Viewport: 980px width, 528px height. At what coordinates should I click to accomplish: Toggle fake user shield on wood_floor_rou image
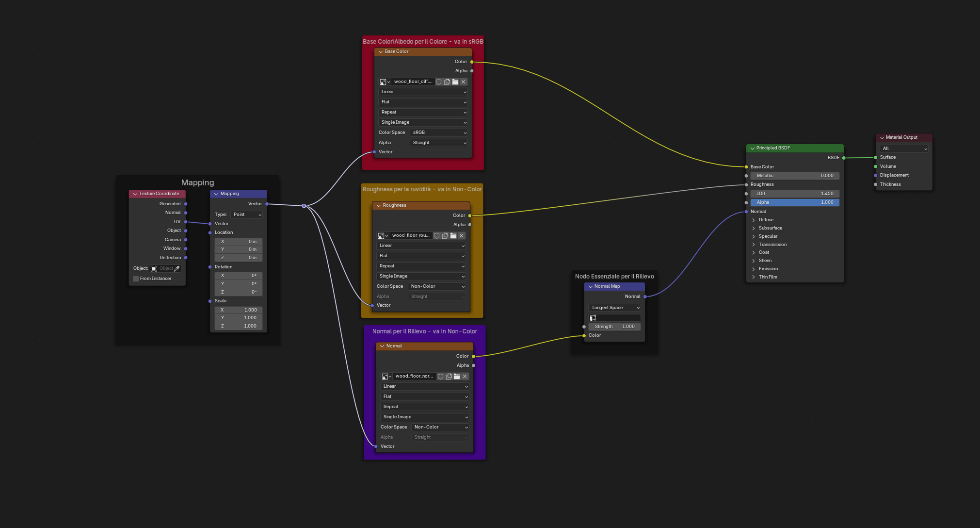click(x=436, y=236)
